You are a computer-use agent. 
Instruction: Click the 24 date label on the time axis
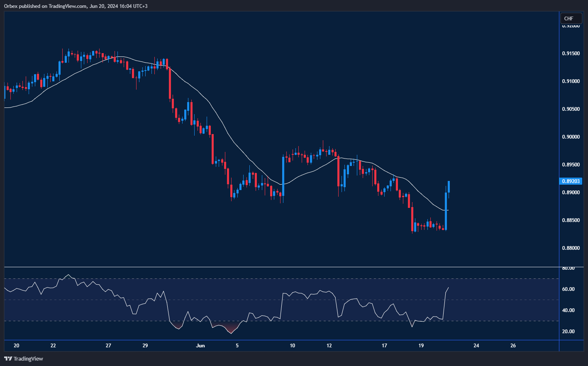click(x=476, y=346)
